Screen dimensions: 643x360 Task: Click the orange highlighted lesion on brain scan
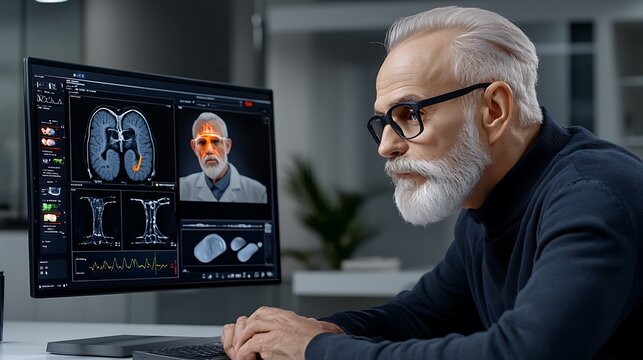click(x=138, y=163)
